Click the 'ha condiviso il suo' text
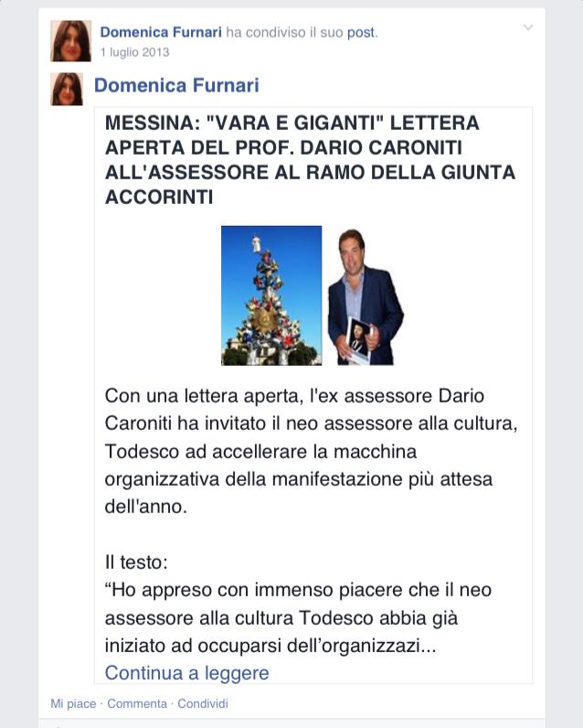The height and width of the screenshot is (728, 583). coord(284,33)
